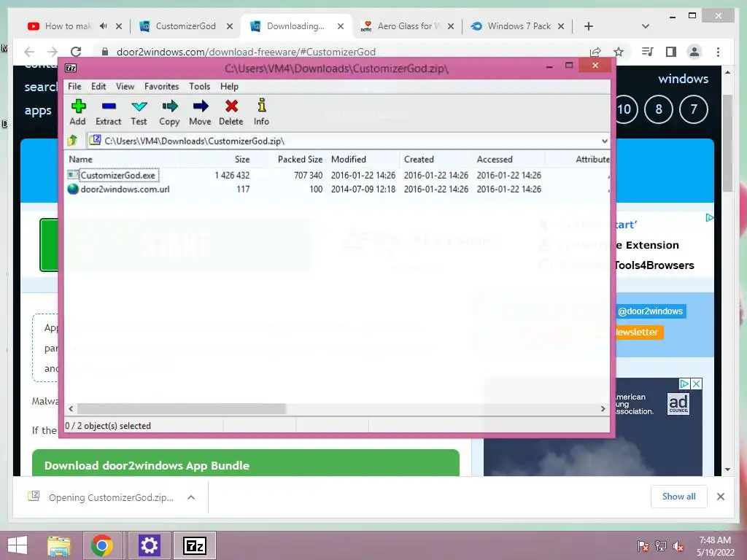Click Download door2windows App Bundle button
747x560 pixels.
pyautogui.click(x=246, y=463)
